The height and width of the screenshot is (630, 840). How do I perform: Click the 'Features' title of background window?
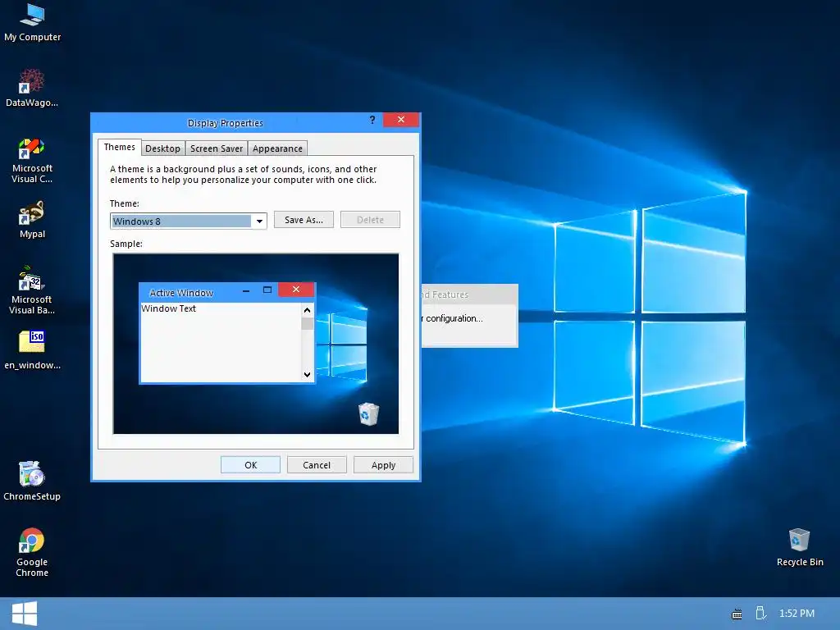coord(450,294)
